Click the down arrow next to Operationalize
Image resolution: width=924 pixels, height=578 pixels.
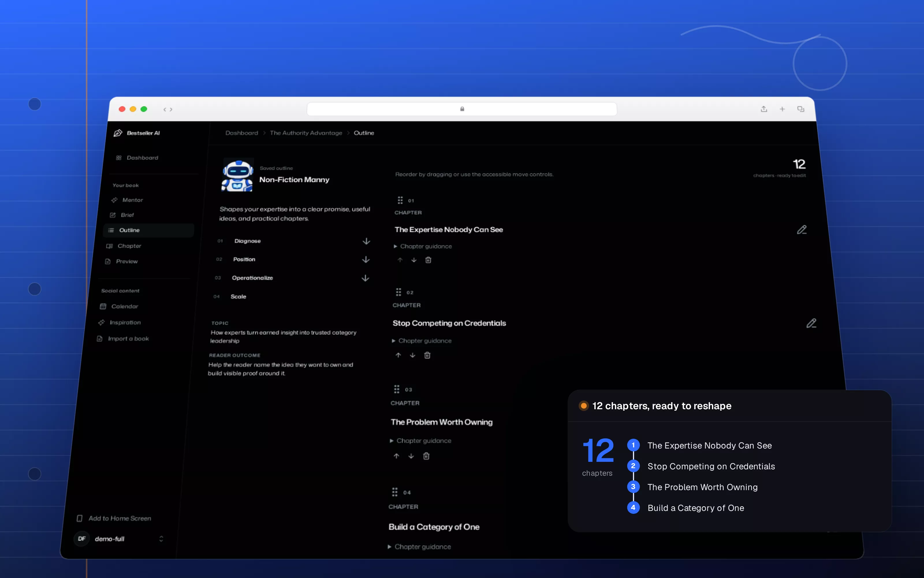(365, 278)
